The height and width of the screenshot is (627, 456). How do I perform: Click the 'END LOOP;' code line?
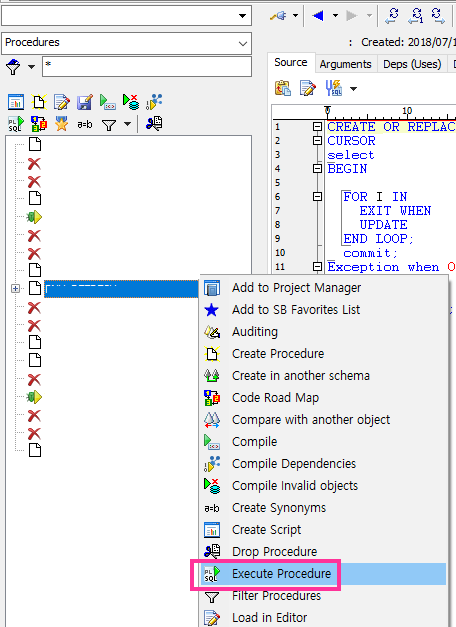pyautogui.click(x=378, y=239)
